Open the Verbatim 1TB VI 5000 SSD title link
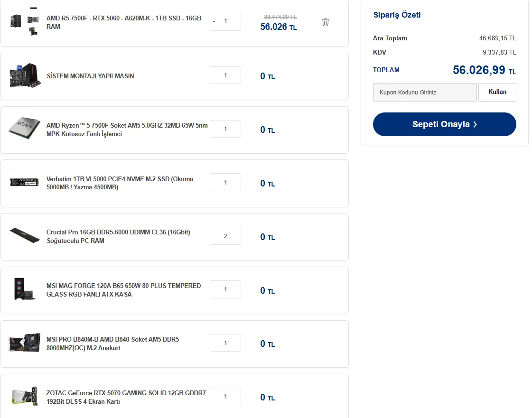 [x=120, y=183]
